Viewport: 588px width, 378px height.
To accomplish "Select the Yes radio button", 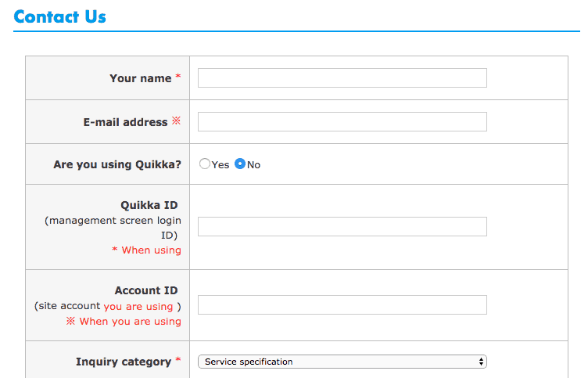I will click(x=204, y=164).
